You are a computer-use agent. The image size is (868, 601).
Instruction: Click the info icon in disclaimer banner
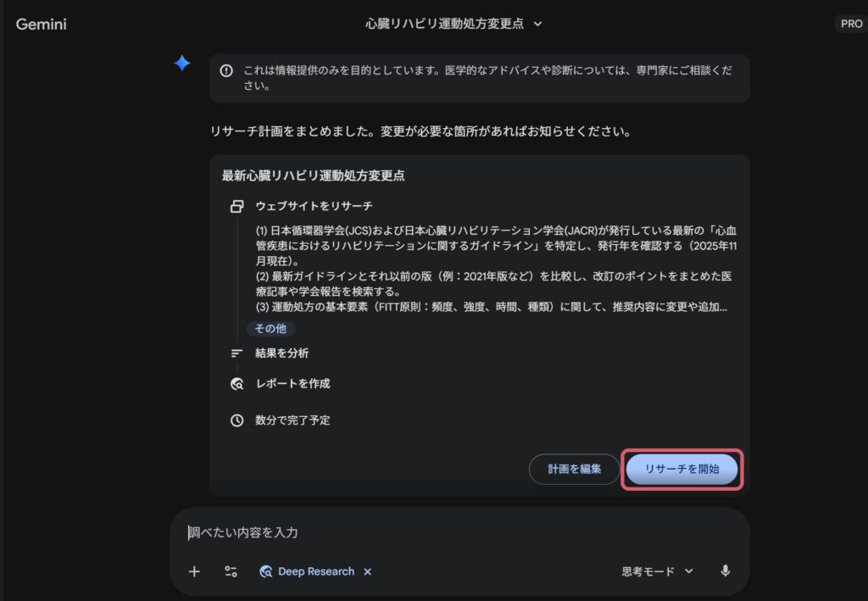(x=226, y=71)
